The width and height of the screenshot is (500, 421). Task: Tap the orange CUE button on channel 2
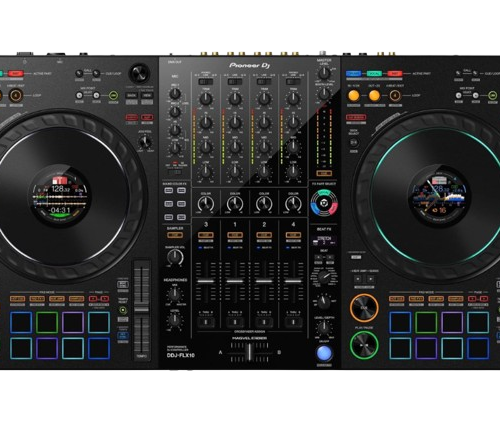[x=264, y=235]
